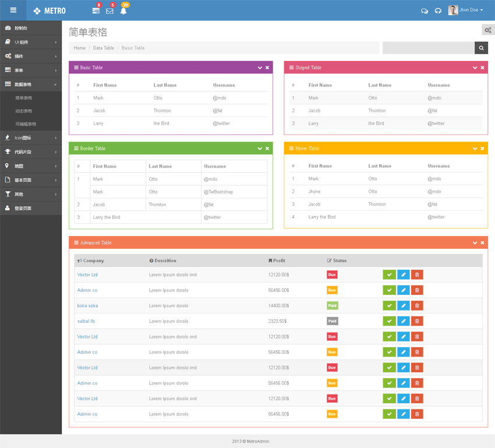Open the Jhon Doe user dropdown

click(465, 10)
